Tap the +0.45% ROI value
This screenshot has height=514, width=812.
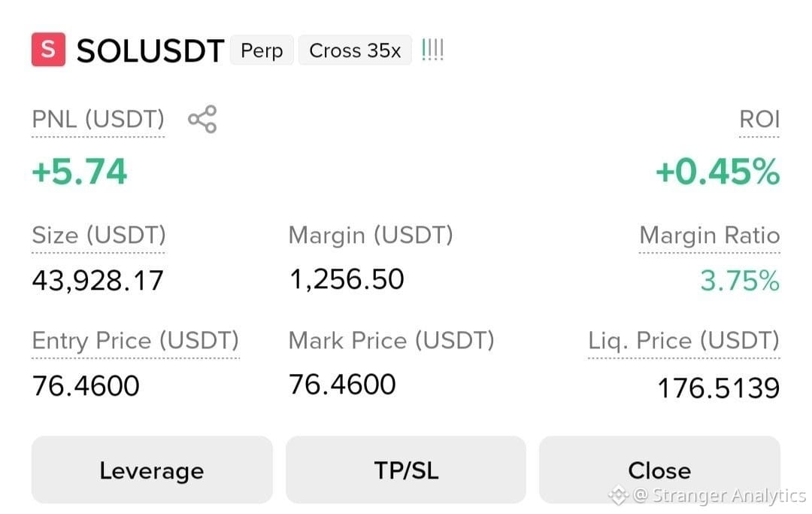pyautogui.click(x=718, y=172)
